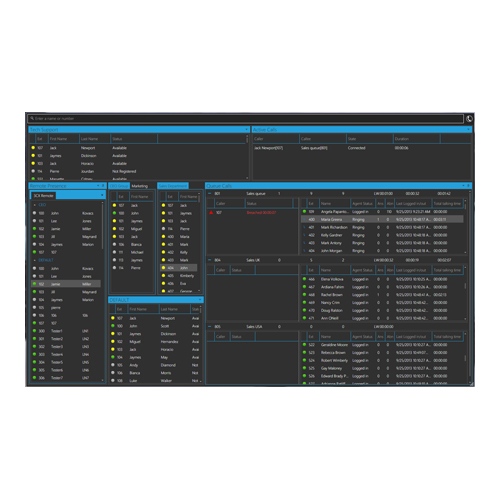Select the Sales Department tab

[173, 186]
